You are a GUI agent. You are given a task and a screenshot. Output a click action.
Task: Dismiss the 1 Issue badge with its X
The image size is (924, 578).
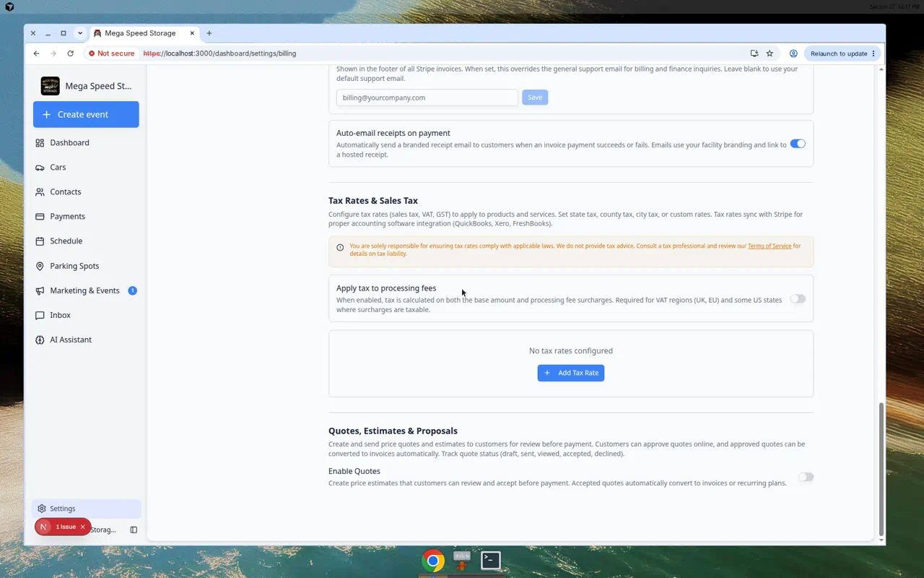(x=82, y=527)
